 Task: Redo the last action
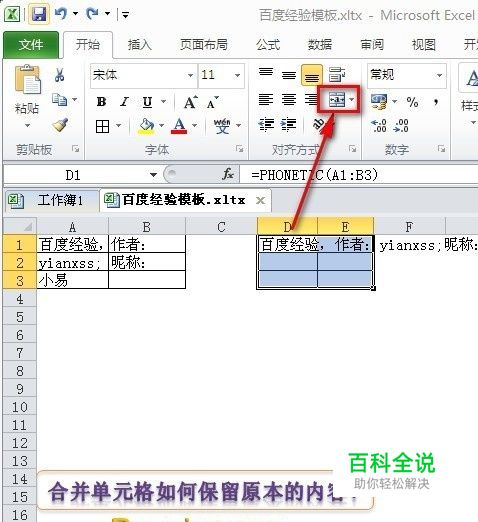point(92,14)
